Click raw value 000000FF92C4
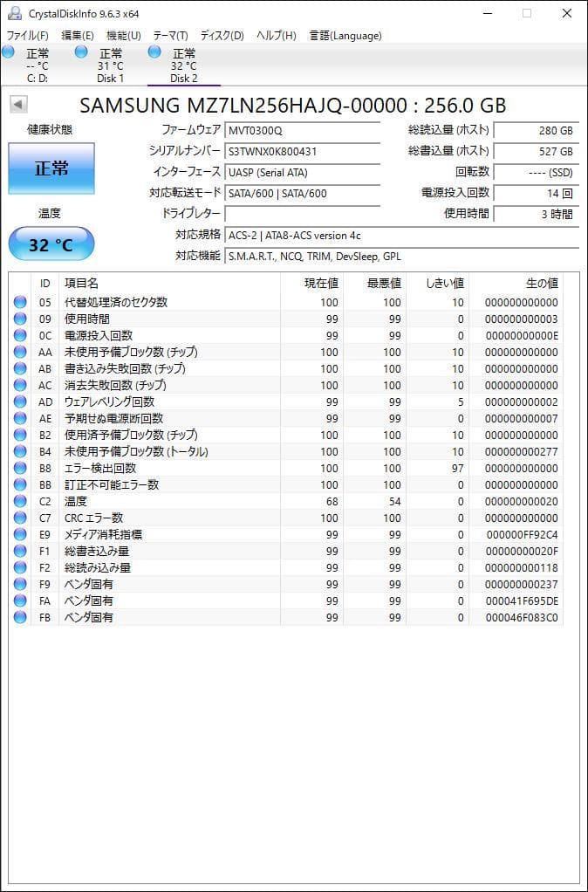This screenshot has height=892, width=588. (x=522, y=535)
